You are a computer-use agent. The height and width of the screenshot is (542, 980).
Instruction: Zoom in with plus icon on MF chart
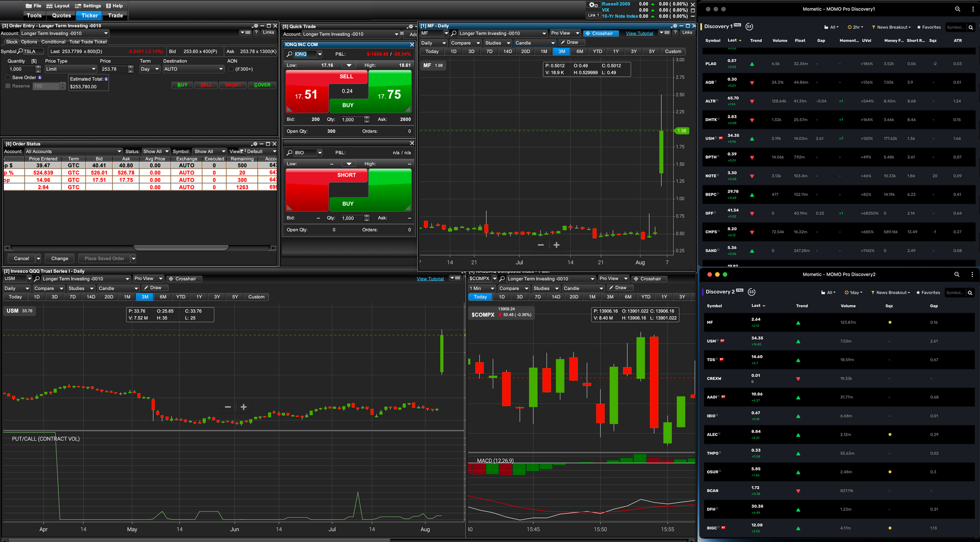pos(557,245)
